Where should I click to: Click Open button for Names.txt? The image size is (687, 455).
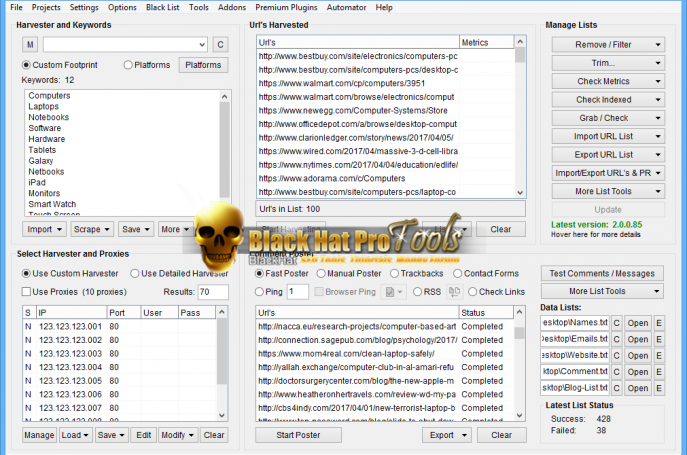point(637,323)
